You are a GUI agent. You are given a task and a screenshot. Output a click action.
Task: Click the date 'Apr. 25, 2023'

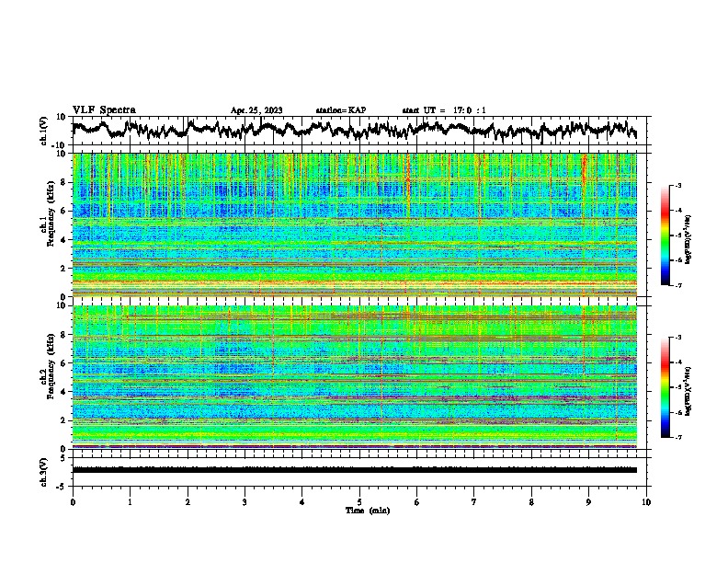click(256, 110)
